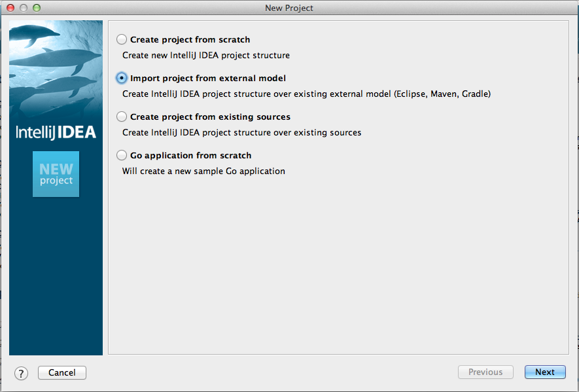579x392 pixels.
Task: Open help via the question mark icon
Action: [x=21, y=372]
